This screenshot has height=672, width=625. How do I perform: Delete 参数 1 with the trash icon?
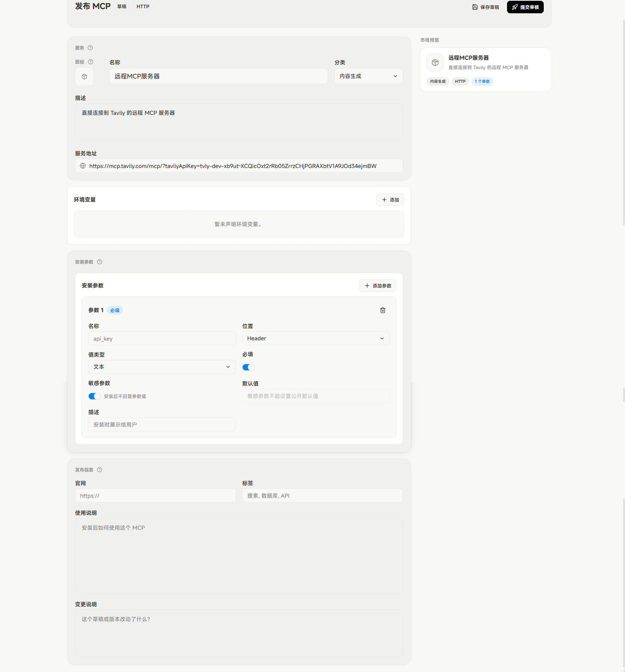pyautogui.click(x=383, y=310)
